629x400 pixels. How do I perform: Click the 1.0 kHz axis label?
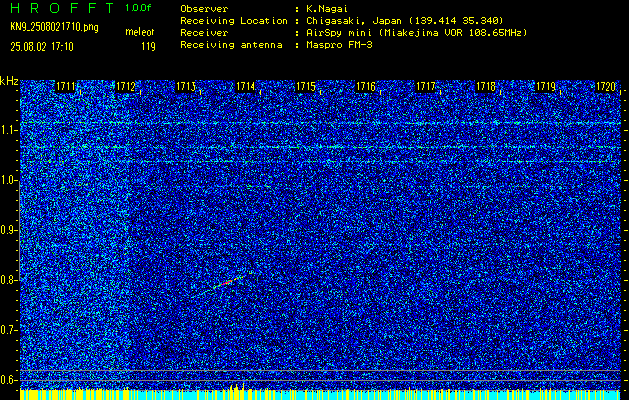(x=8, y=181)
